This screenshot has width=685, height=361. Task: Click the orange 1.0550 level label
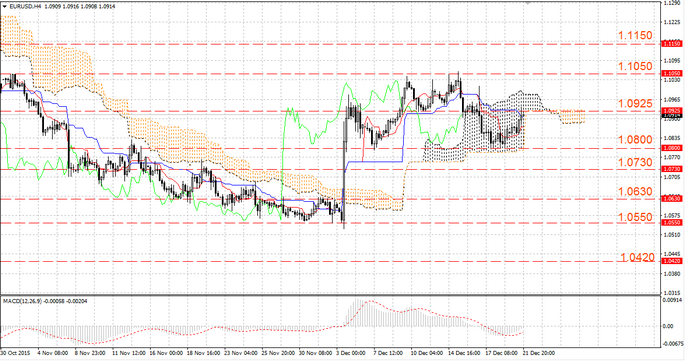(635, 217)
